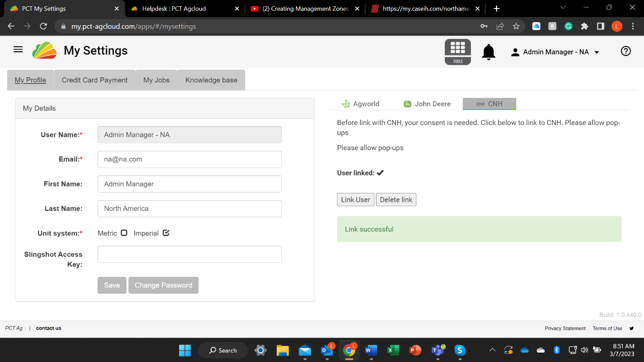This screenshot has width=644, height=362.
Task: Open the contact us link
Action: pos(49,328)
